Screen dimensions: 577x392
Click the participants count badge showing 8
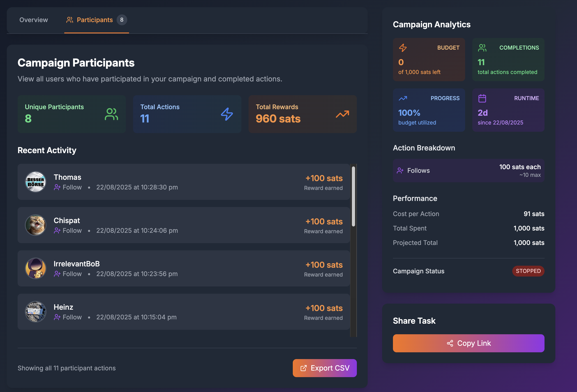click(x=122, y=20)
